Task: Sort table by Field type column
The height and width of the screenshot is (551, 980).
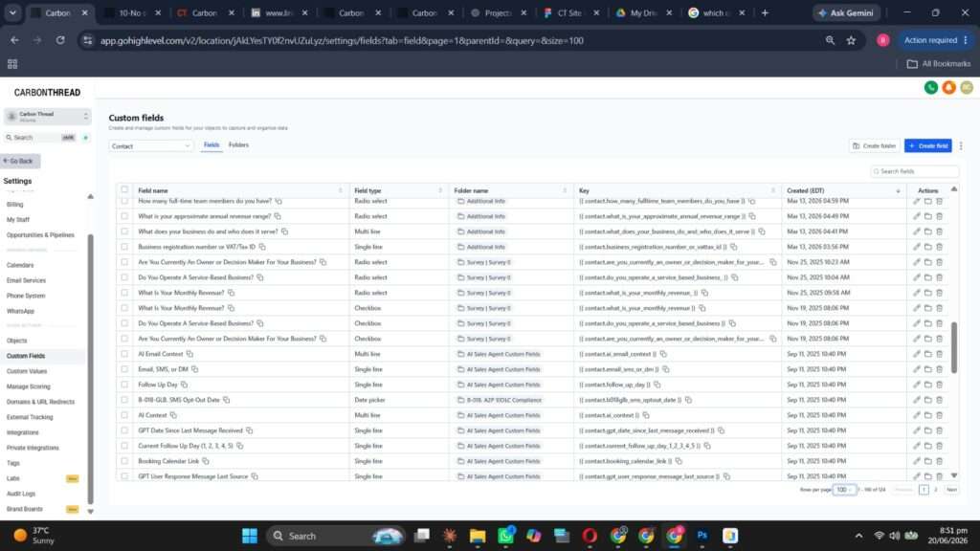Action: [440, 190]
